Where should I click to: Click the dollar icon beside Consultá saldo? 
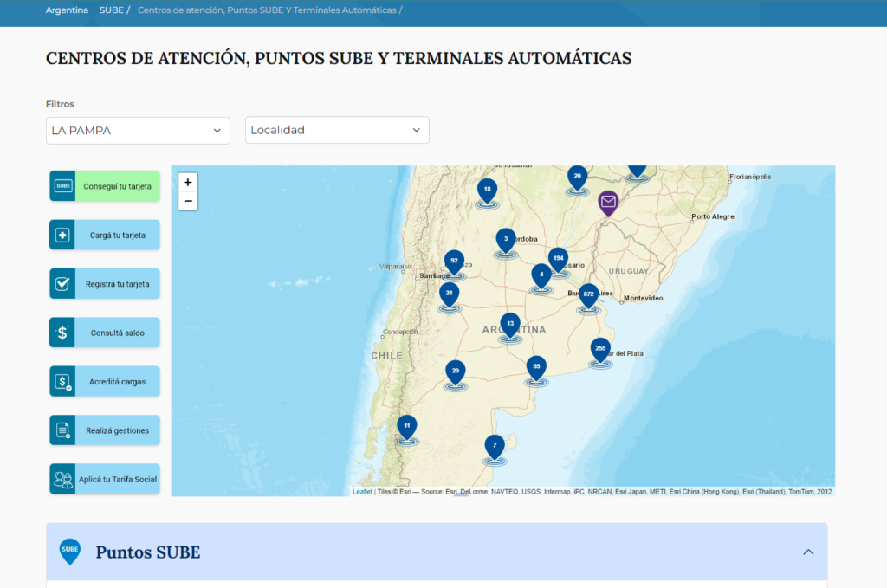[62, 333]
